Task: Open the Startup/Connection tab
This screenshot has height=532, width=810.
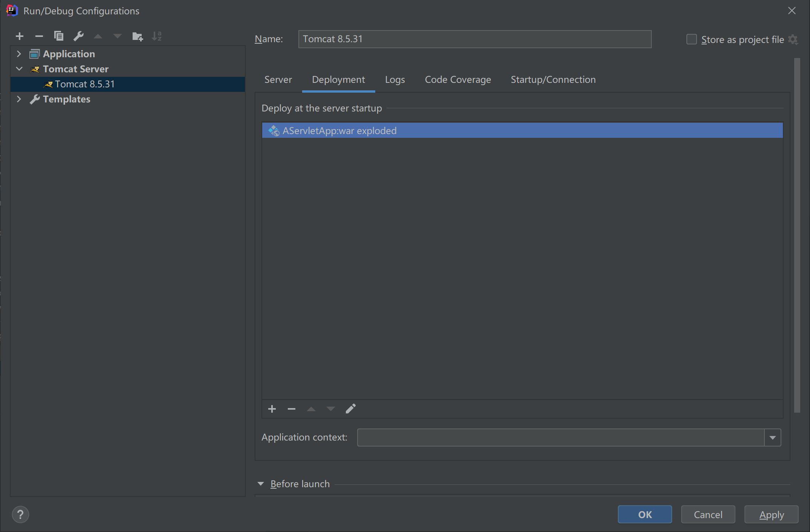Action: pos(553,80)
